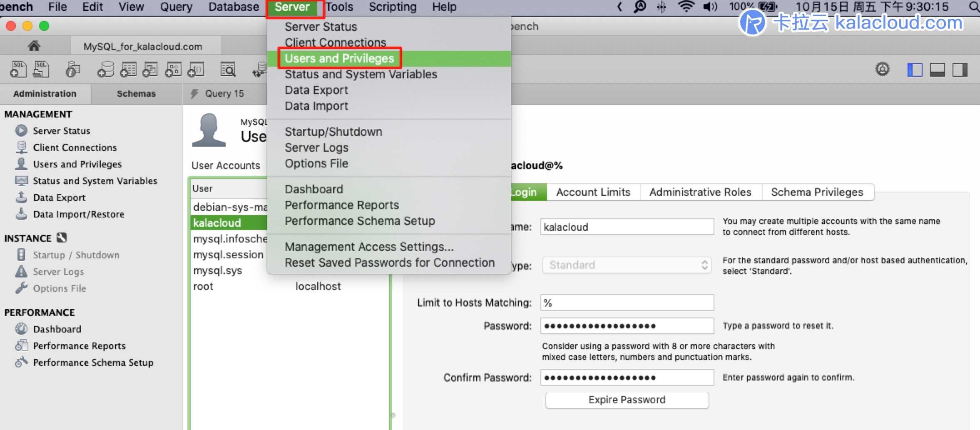Screen dimensions: 980x430
Task: Click the Expire Password button
Action: 627,400
